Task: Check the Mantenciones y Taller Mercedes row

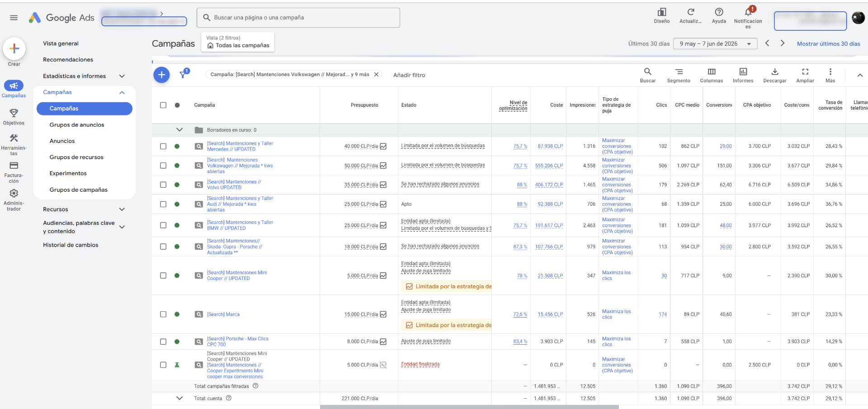Action: point(163,146)
